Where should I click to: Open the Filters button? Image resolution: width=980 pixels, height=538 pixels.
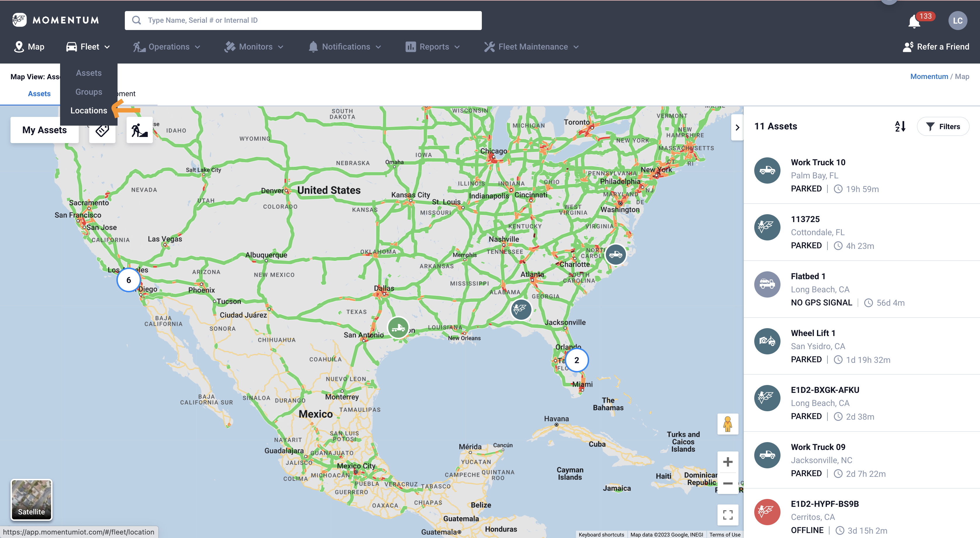[x=943, y=126]
